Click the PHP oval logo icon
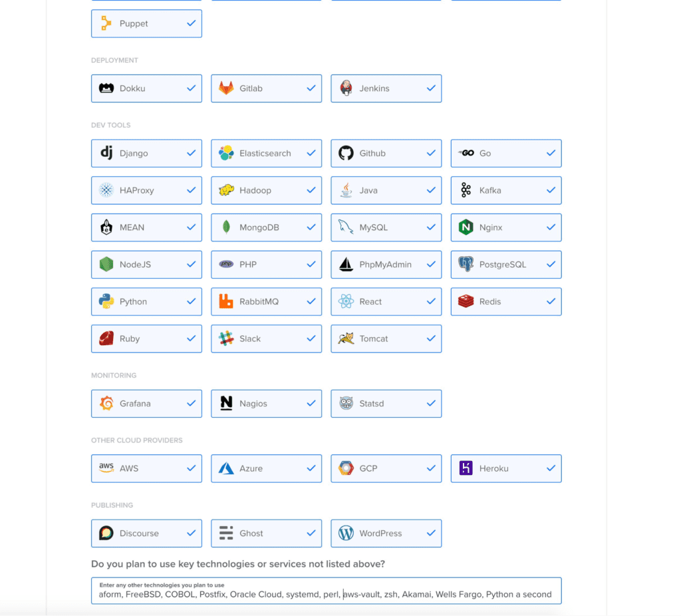 click(226, 264)
